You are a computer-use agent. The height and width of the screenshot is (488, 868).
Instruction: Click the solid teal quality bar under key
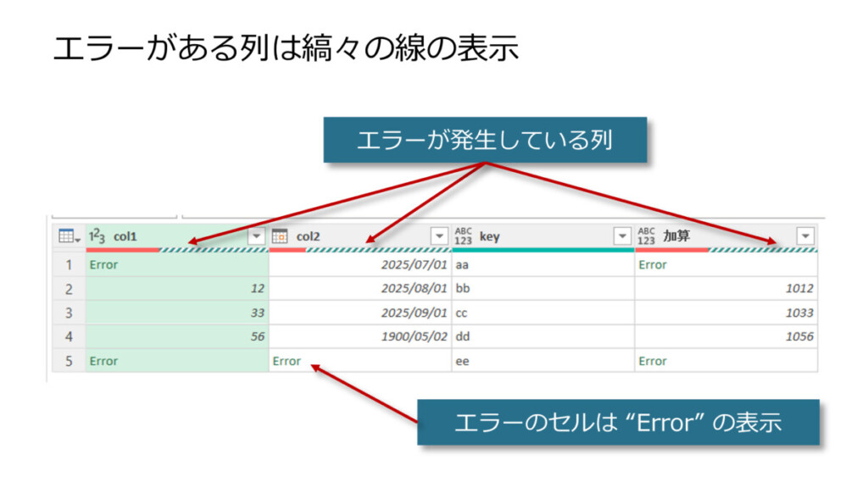pyautogui.click(x=542, y=250)
